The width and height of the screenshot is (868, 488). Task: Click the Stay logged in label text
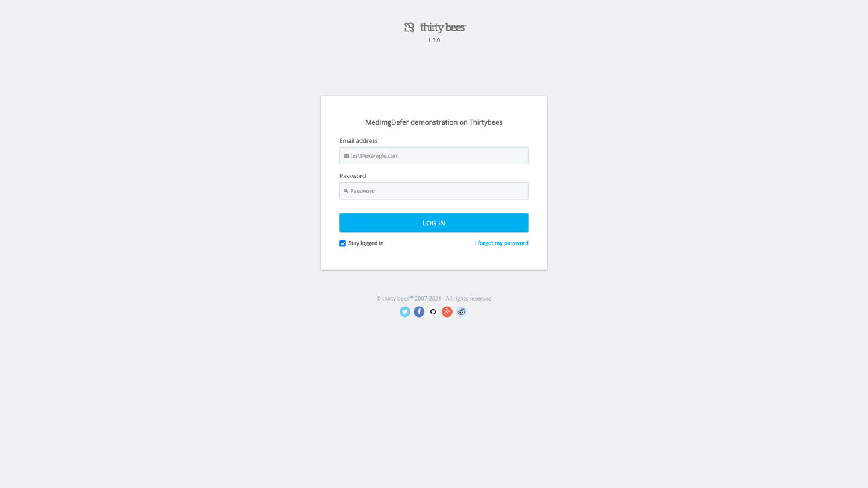coord(366,243)
